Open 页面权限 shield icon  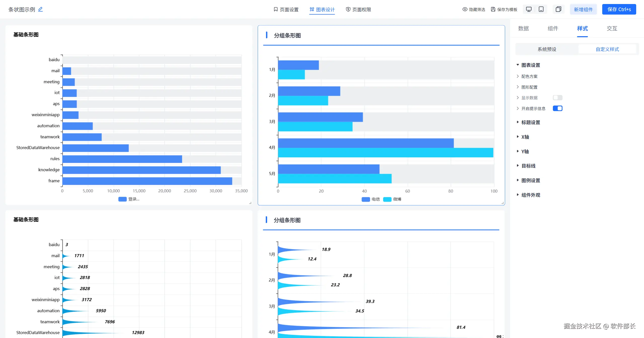[348, 9]
